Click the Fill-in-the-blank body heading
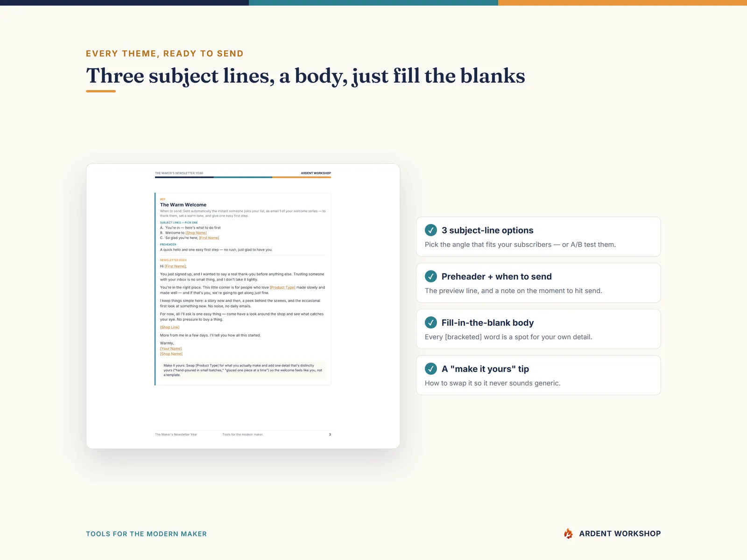Image resolution: width=747 pixels, height=560 pixels. [x=487, y=322]
